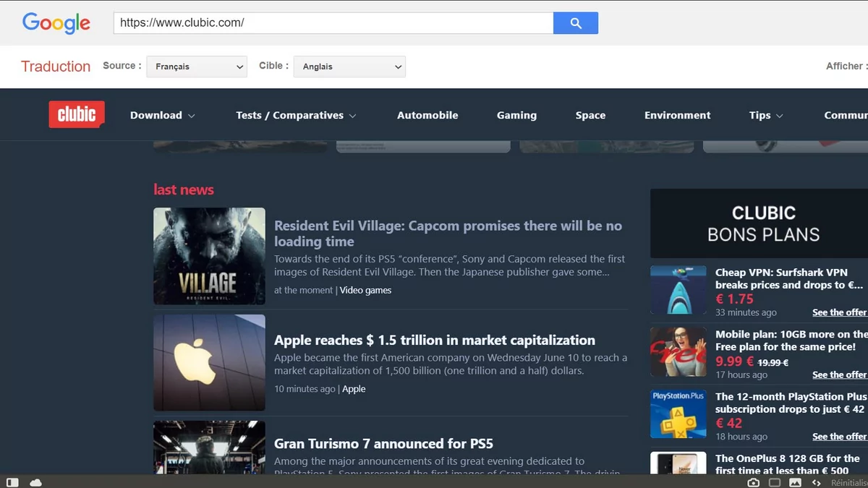Click the window tiling icon in status bar
The width and height of the screenshot is (868, 488).
tap(774, 482)
